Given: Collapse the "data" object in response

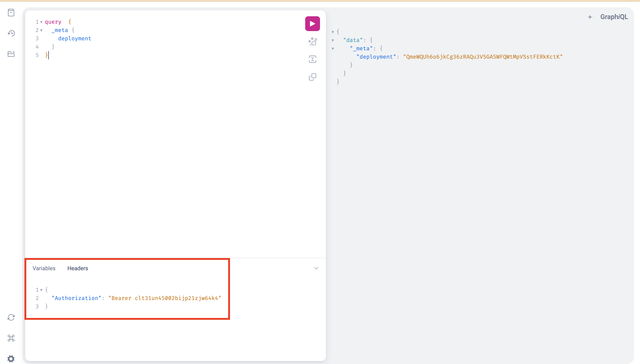Looking at the screenshot, I should coord(333,40).
